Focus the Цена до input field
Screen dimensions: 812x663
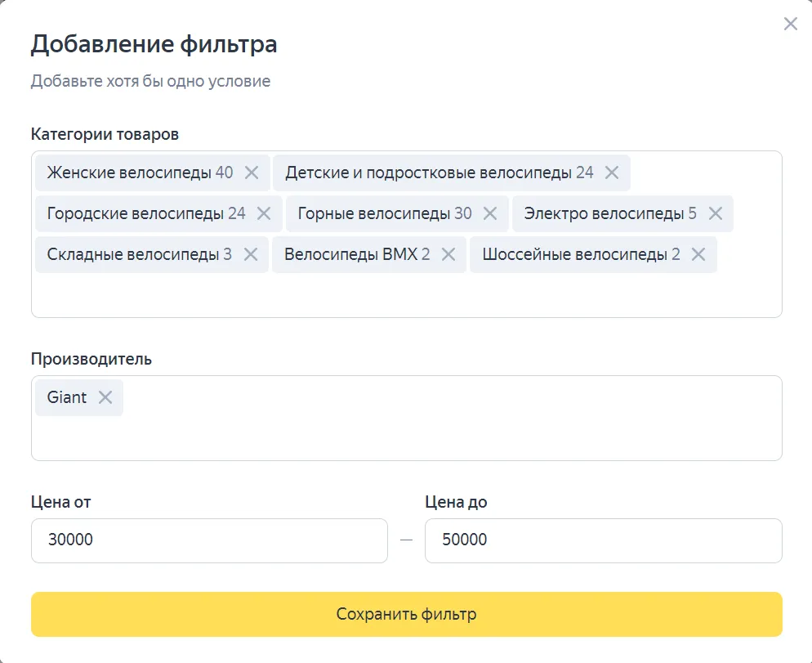pyautogui.click(x=604, y=540)
